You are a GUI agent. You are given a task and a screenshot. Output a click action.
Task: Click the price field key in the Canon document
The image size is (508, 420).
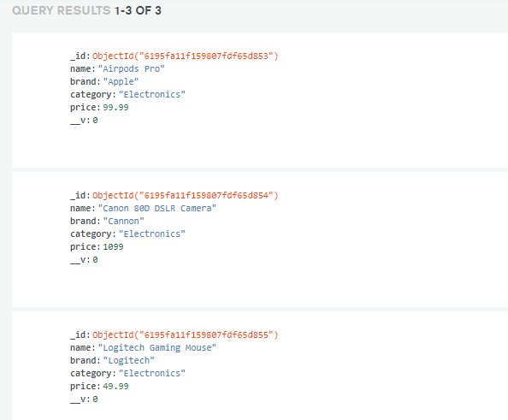point(85,247)
